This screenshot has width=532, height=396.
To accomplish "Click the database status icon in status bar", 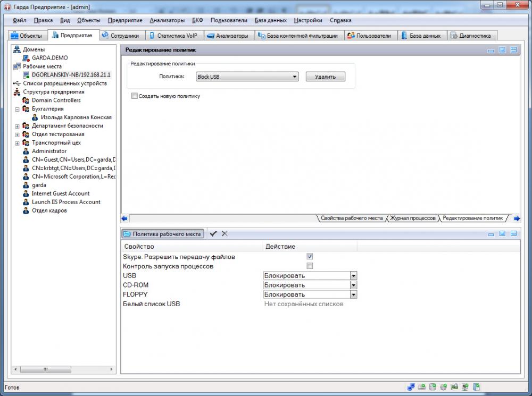I will point(433,387).
